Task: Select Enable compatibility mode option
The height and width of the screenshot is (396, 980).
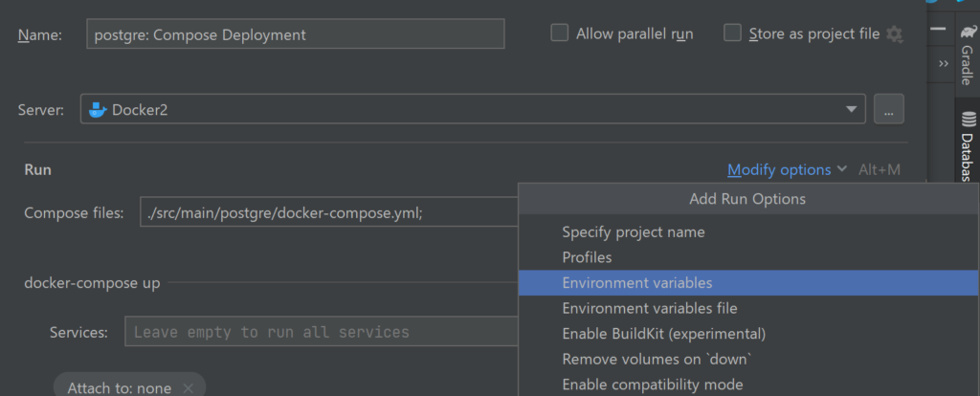Action: pos(653,385)
